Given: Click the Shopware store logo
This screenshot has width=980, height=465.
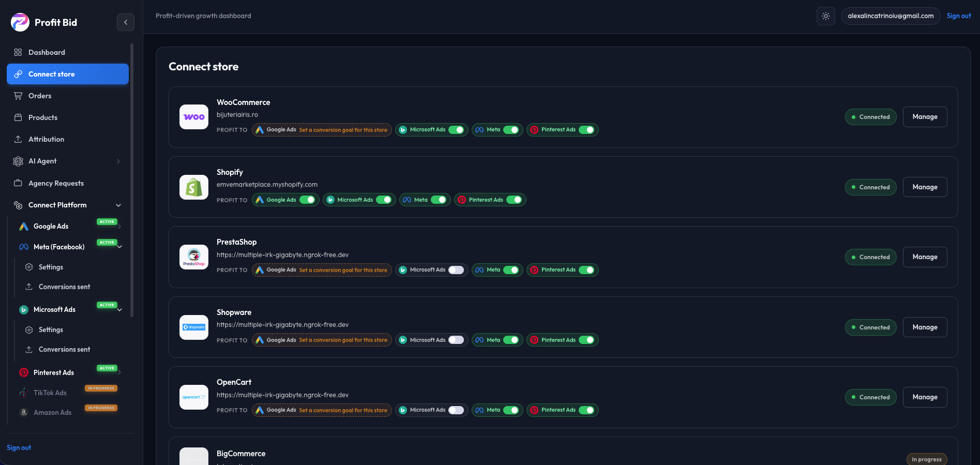Looking at the screenshot, I should point(194,327).
